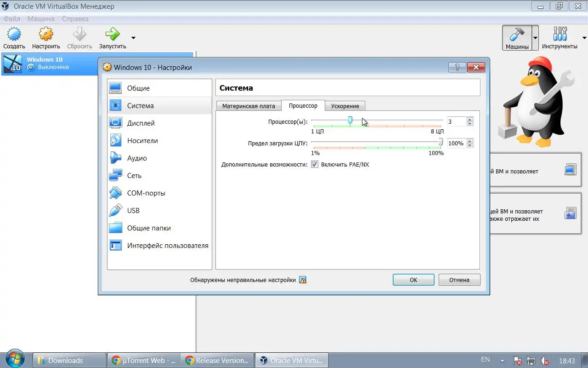Open the Windows Start button
588x368 pixels.
coord(15,359)
